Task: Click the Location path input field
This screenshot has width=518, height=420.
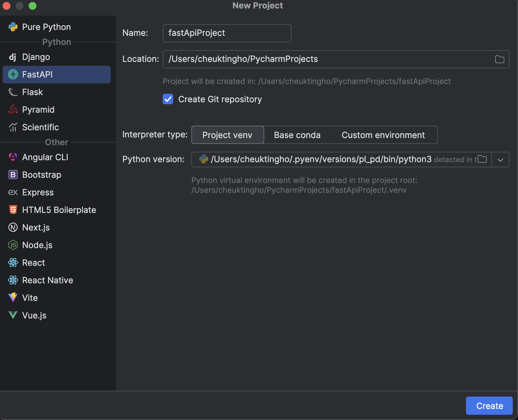Action: tap(336, 59)
